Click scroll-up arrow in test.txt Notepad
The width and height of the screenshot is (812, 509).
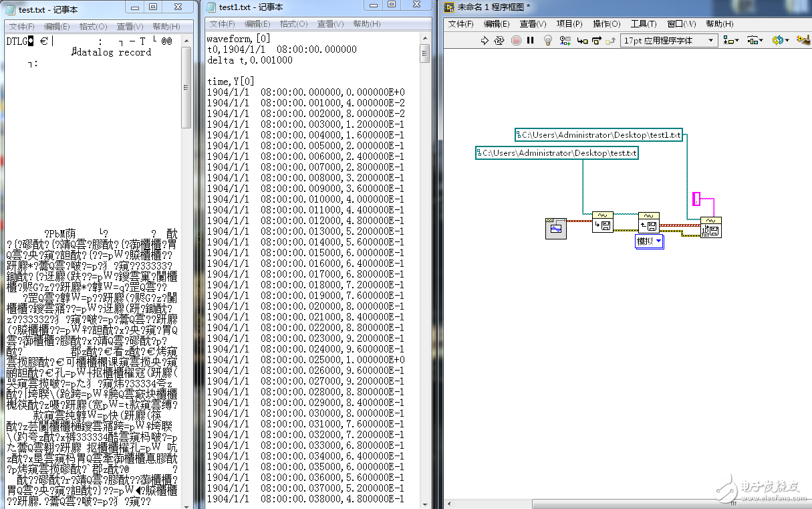[186, 39]
